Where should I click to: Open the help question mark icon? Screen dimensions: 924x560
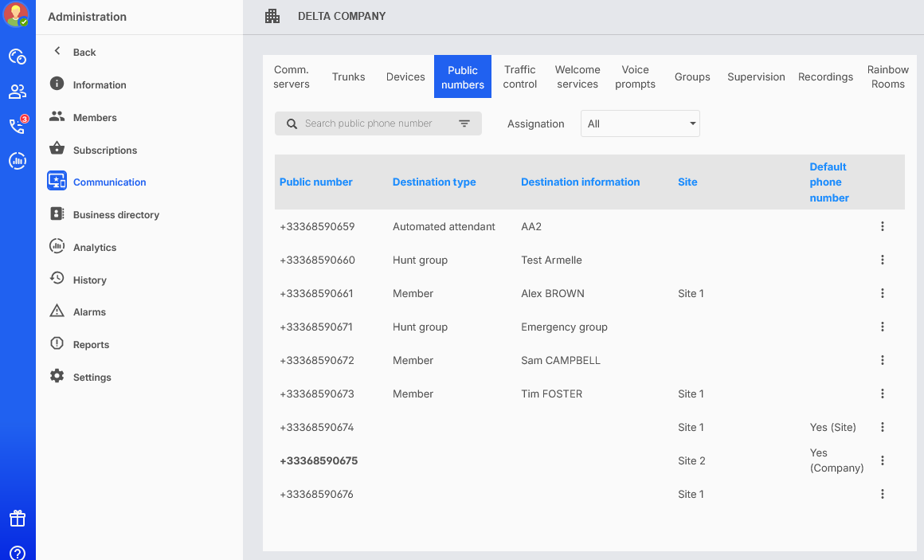tap(18, 553)
